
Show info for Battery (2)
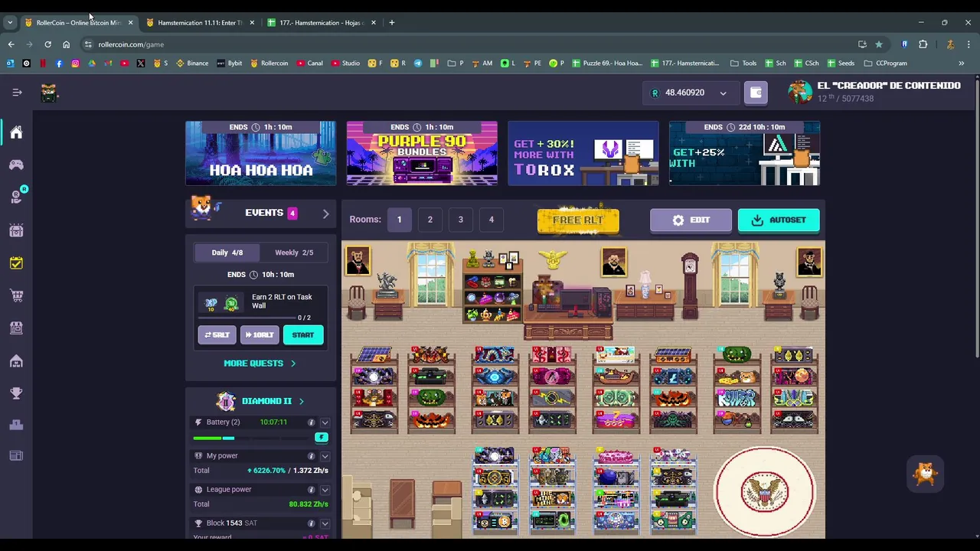coord(311,422)
